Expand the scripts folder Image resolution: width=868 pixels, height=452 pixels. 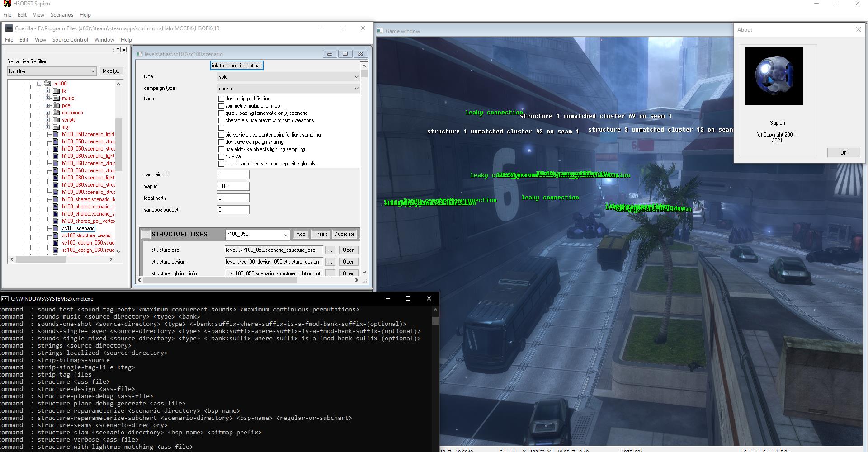(47, 120)
